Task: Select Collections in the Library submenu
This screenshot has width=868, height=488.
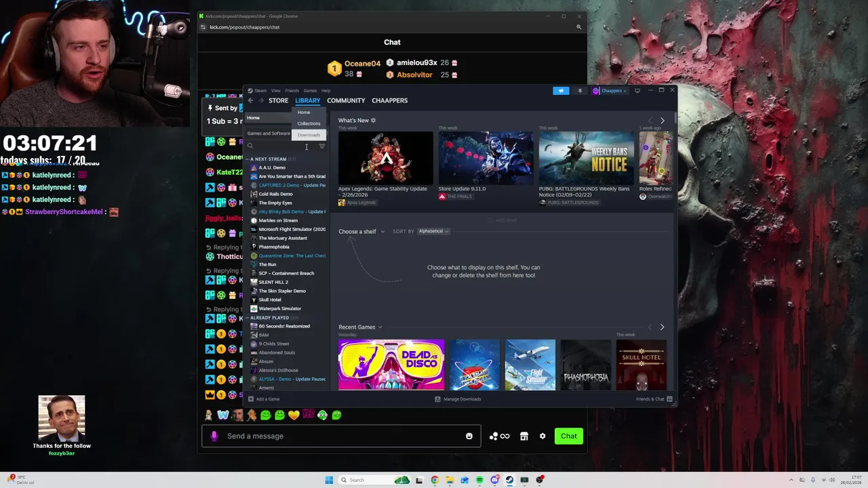Action: 309,123
